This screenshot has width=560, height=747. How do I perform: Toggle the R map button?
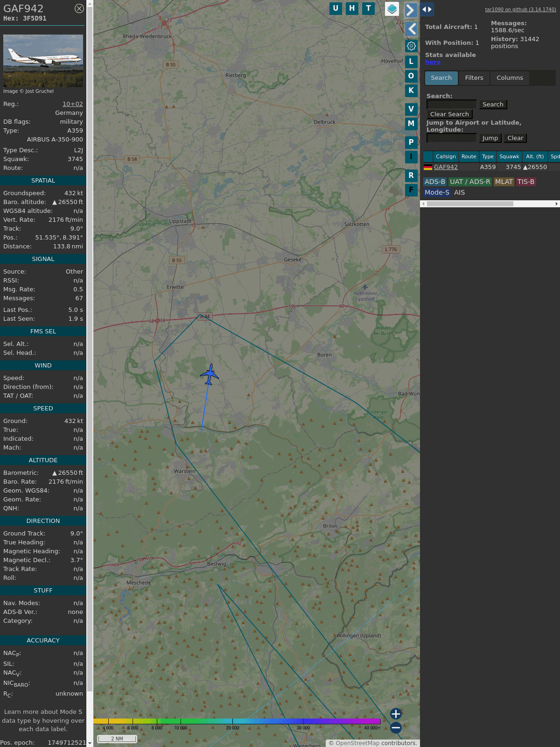pyautogui.click(x=411, y=176)
